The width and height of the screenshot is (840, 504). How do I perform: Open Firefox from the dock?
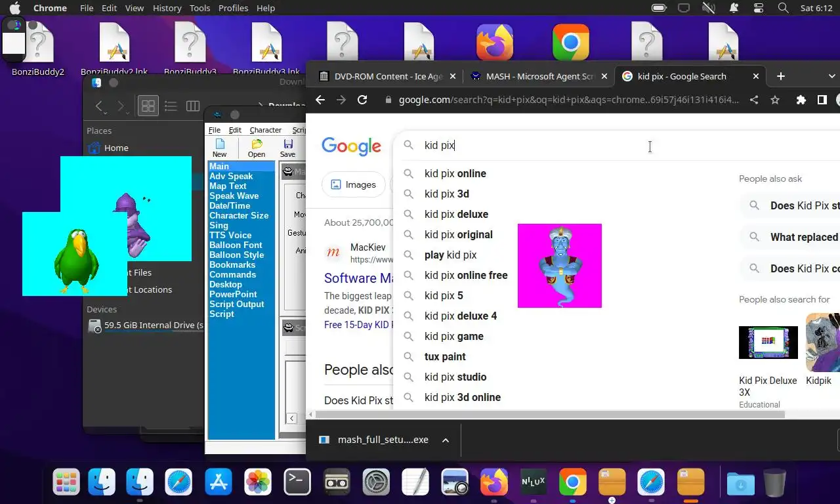[494, 482]
